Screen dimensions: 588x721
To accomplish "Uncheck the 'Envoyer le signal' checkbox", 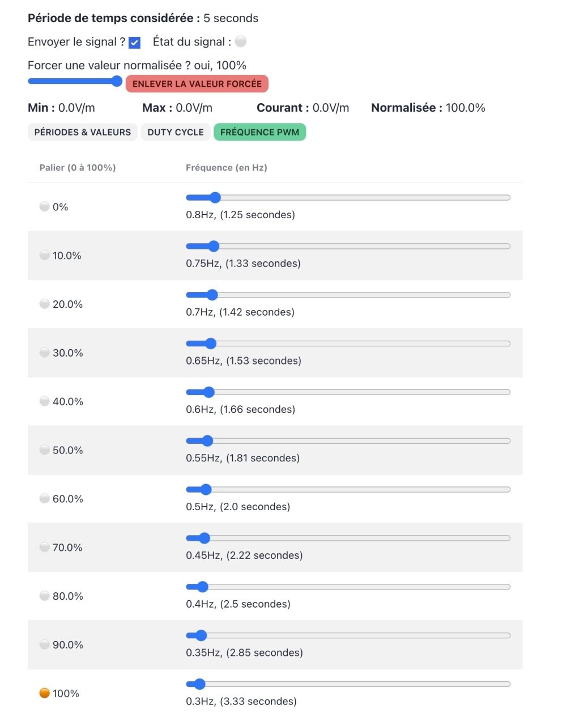I will 134,43.
